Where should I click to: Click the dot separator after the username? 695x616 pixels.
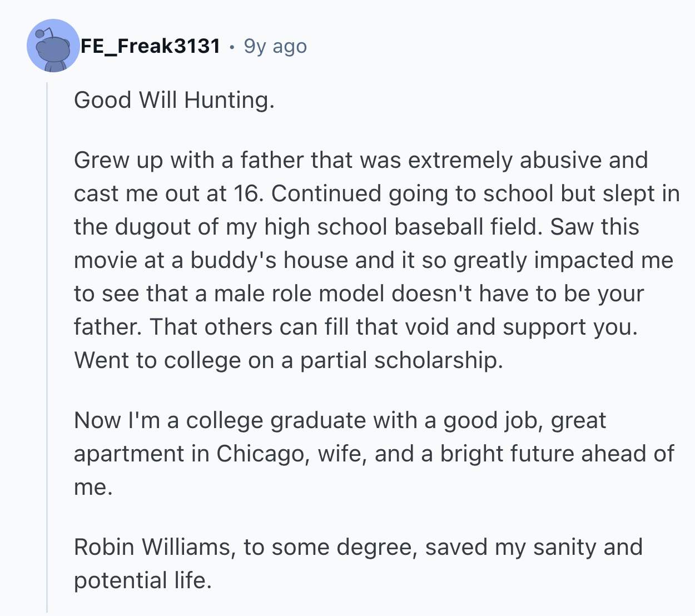pyautogui.click(x=232, y=47)
